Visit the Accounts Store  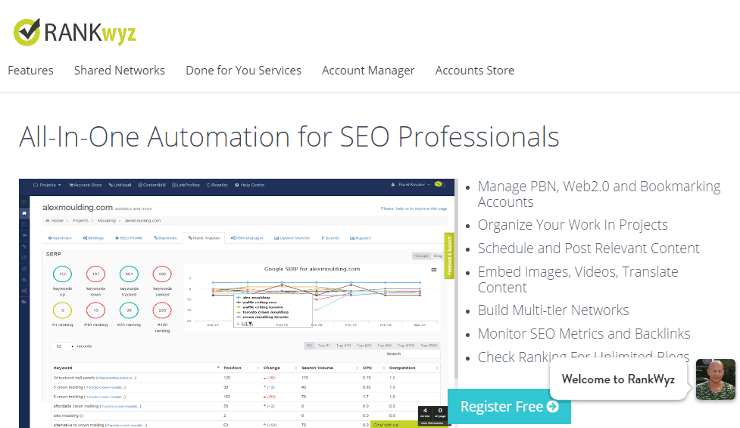point(475,71)
